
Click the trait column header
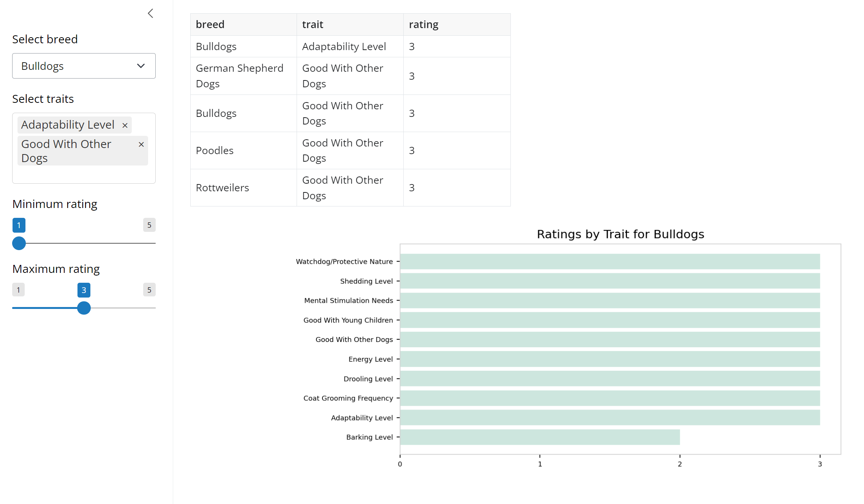point(312,24)
